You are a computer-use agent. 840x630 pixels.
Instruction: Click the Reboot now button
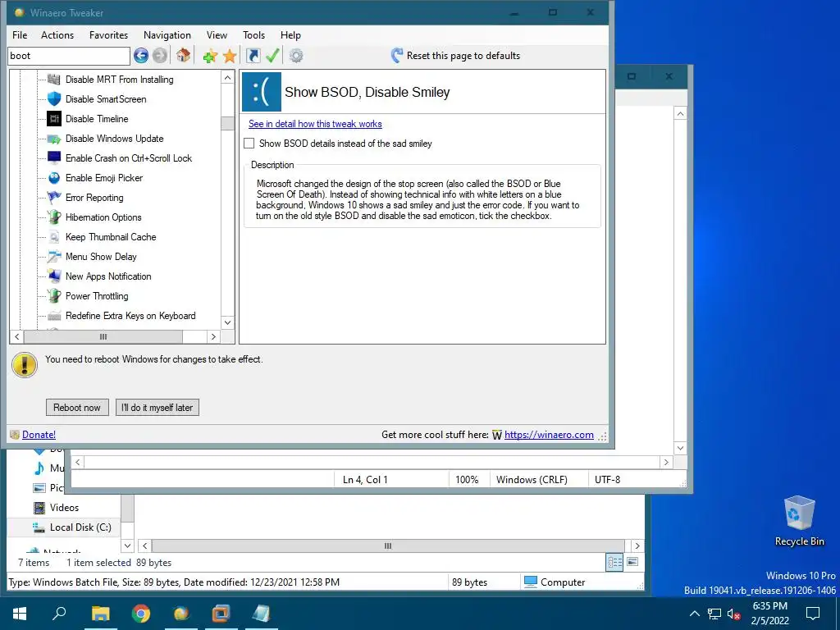[x=77, y=408]
